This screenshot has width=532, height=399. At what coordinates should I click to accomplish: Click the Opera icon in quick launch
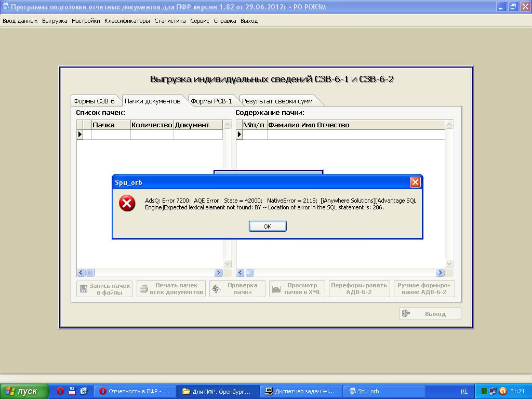tap(60, 391)
